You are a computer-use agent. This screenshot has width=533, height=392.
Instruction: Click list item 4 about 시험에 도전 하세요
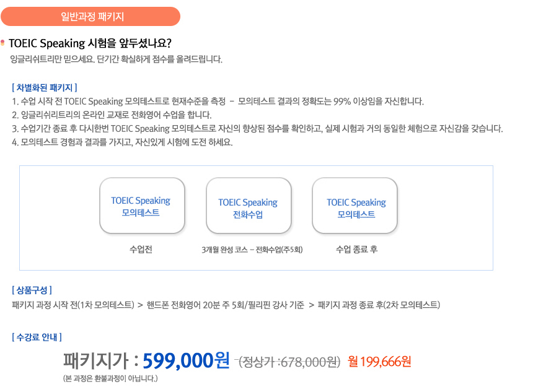pyautogui.click(x=122, y=142)
